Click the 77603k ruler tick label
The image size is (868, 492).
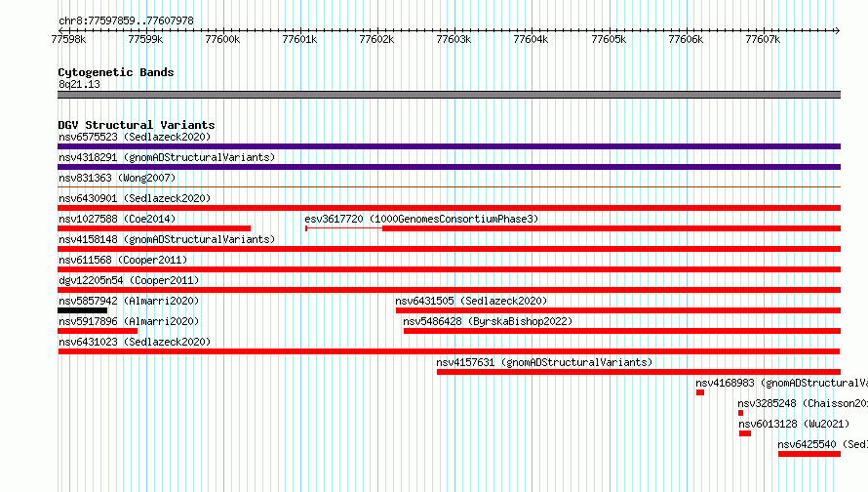(454, 39)
